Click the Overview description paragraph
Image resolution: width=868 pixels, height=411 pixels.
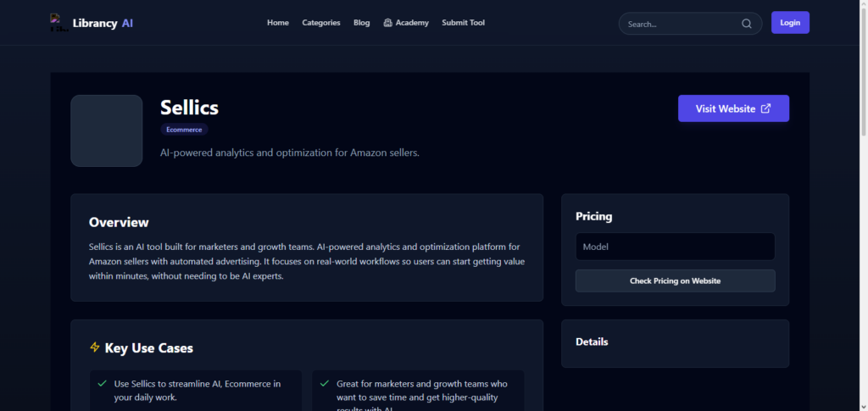pos(307,261)
